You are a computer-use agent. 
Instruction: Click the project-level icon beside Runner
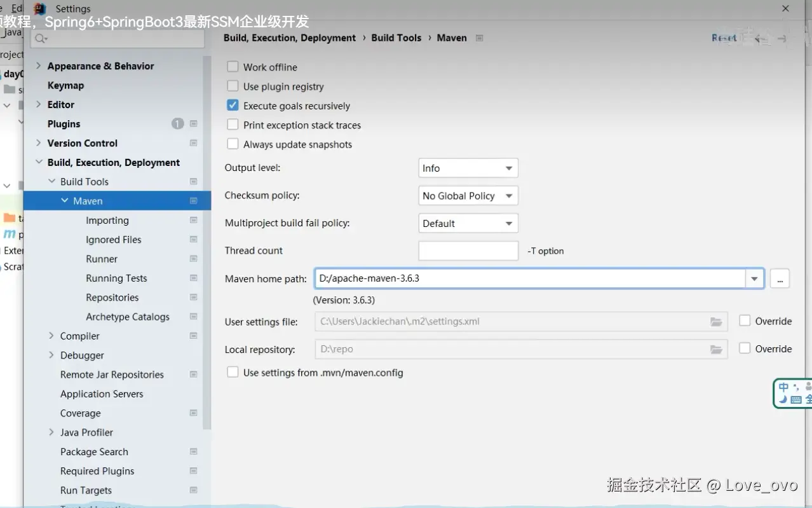point(194,259)
